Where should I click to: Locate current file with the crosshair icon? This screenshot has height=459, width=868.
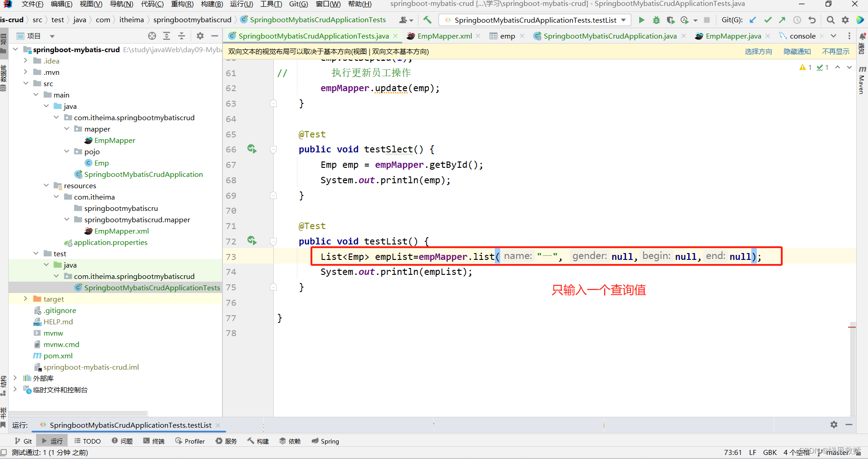coord(152,35)
